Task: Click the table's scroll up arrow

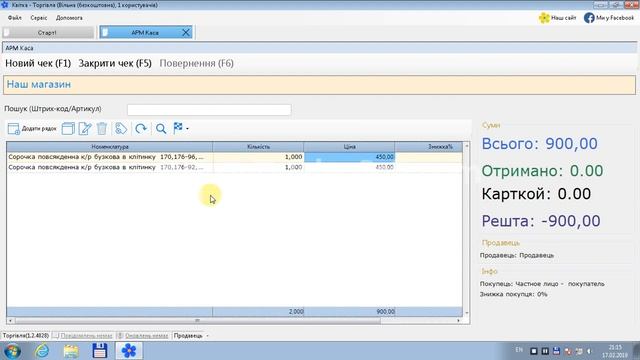Action: pyautogui.click(x=467, y=146)
